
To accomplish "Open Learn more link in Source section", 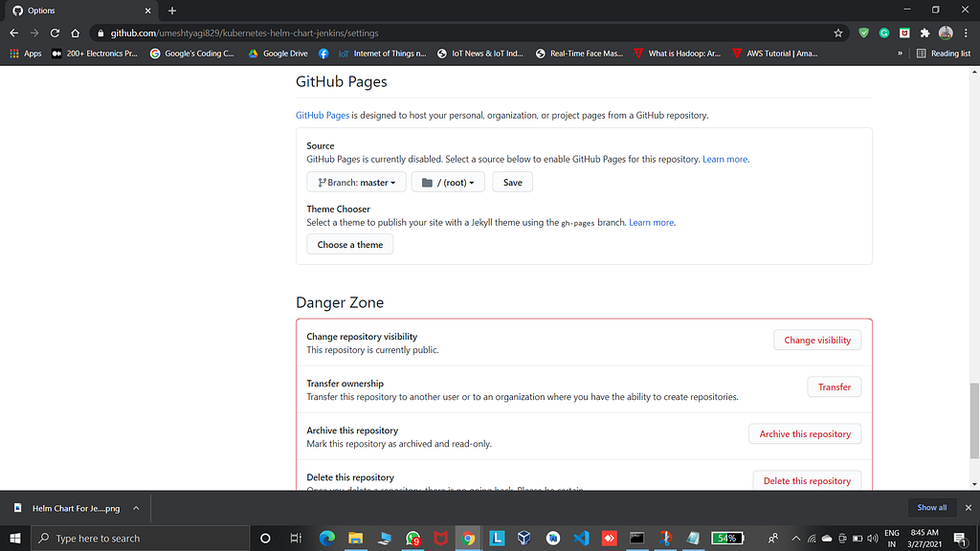I will (725, 160).
